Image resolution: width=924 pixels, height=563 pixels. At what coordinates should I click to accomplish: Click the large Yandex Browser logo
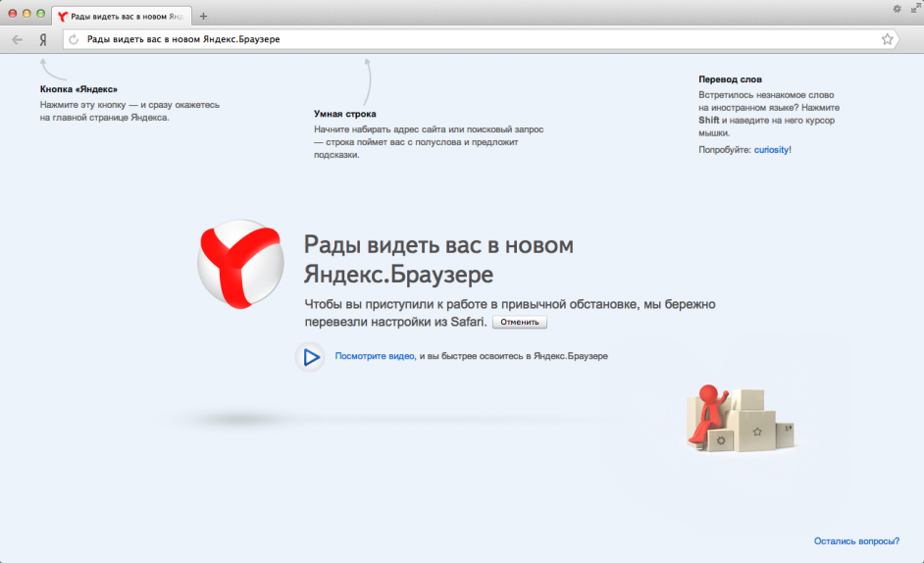pyautogui.click(x=240, y=264)
